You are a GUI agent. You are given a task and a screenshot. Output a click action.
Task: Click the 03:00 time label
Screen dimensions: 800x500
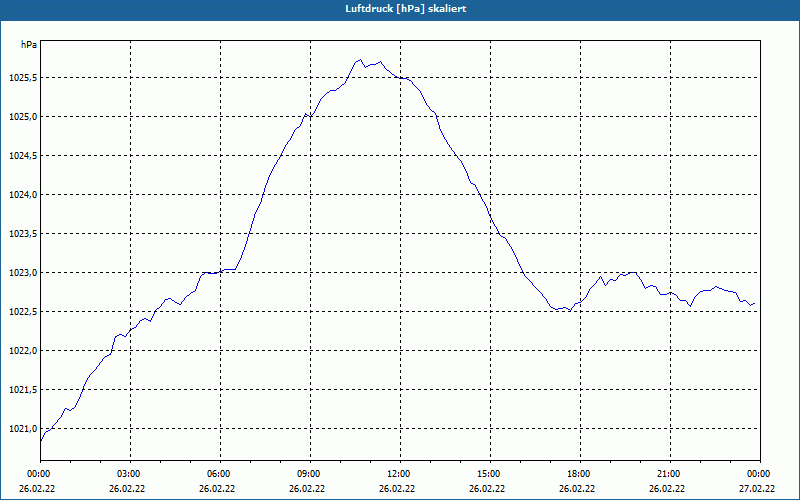pos(130,474)
